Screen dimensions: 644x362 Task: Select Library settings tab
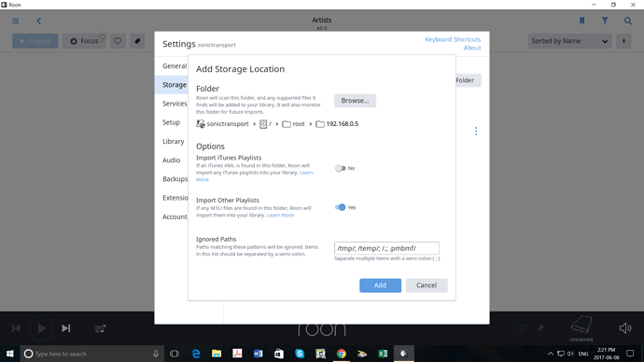[x=173, y=141]
